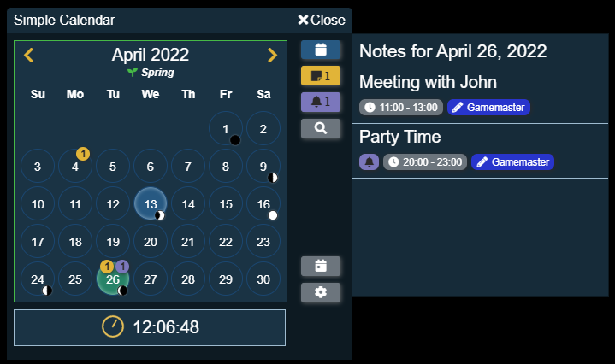Select April 26 on the calendar
The image size is (615, 364).
tap(112, 279)
